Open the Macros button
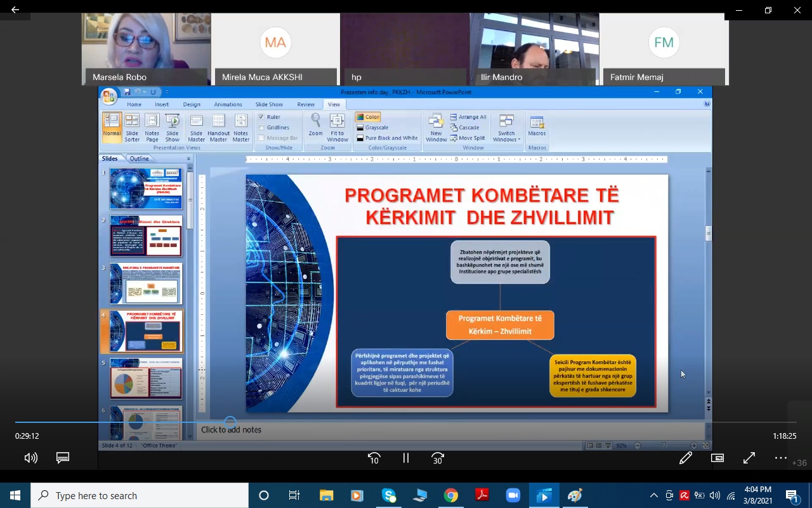Viewport: 812px width, 508px height. pos(537,125)
